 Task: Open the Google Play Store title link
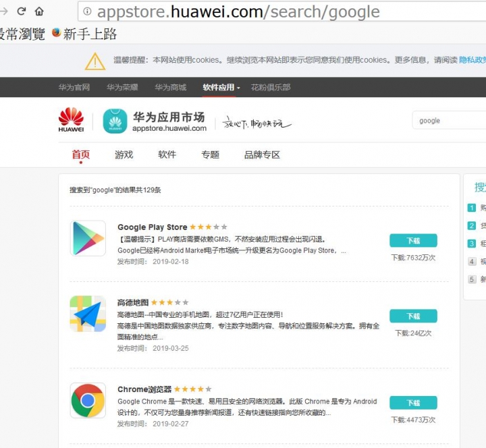tap(152, 227)
